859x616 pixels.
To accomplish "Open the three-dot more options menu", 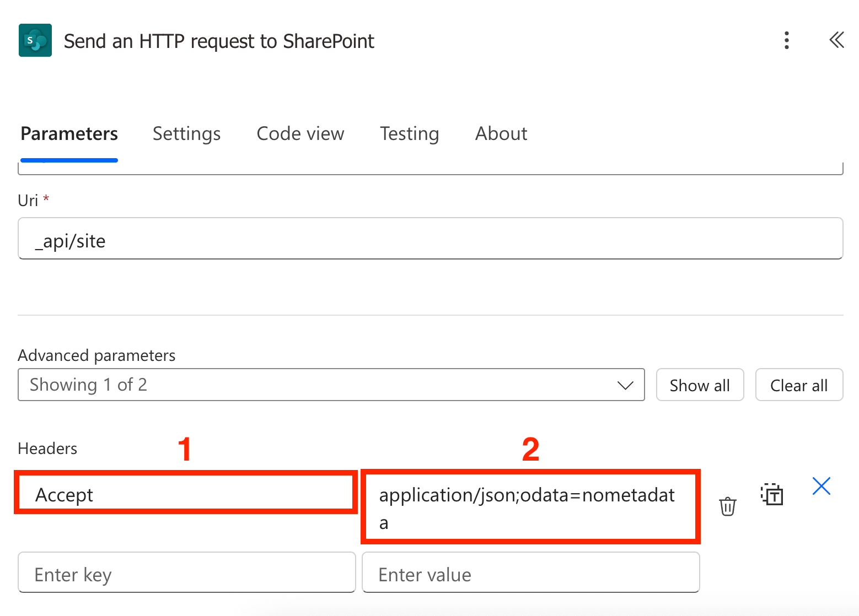I will 787,40.
